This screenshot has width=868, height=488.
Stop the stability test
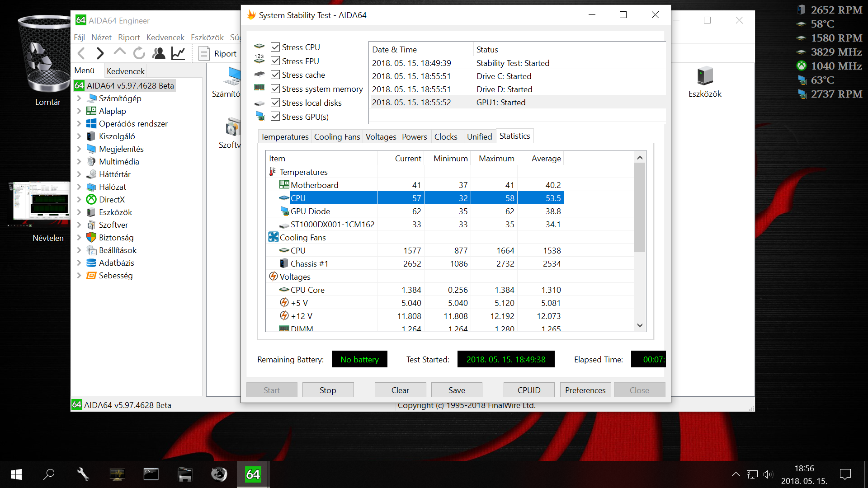tap(328, 390)
